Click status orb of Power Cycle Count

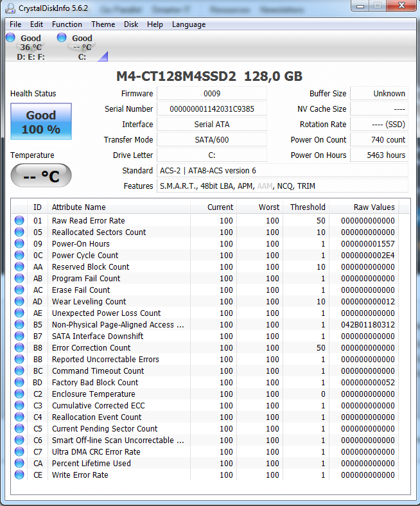19,256
